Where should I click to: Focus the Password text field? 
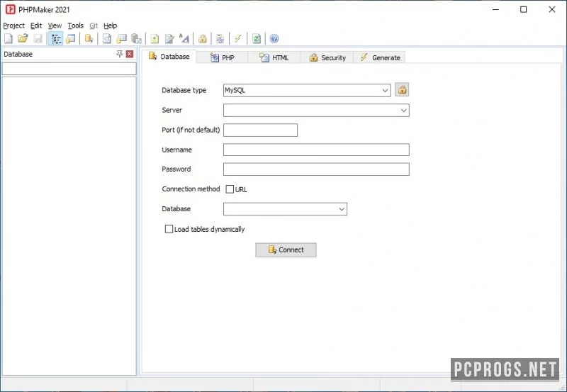coord(316,169)
